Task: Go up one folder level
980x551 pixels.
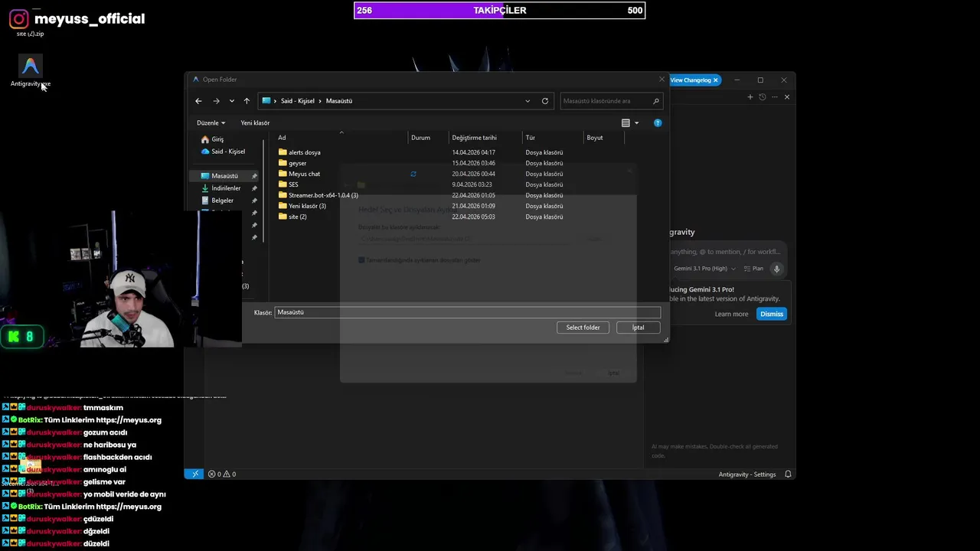Action: [247, 101]
